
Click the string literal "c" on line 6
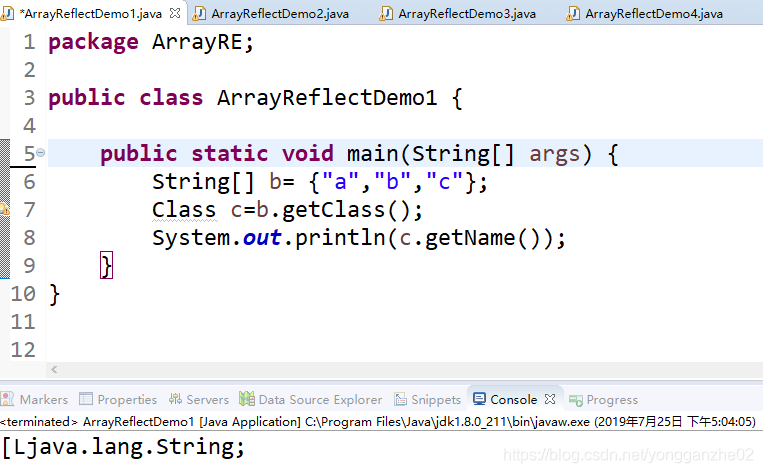click(x=444, y=182)
